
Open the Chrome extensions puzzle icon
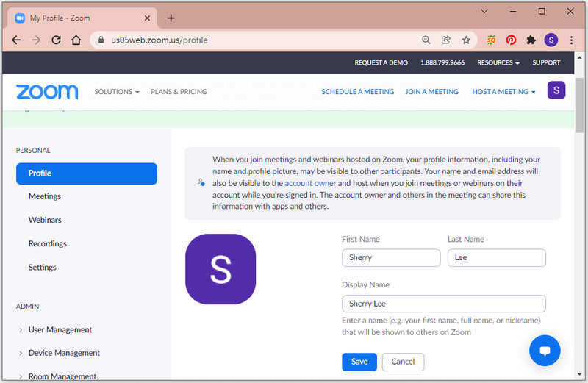(x=531, y=40)
